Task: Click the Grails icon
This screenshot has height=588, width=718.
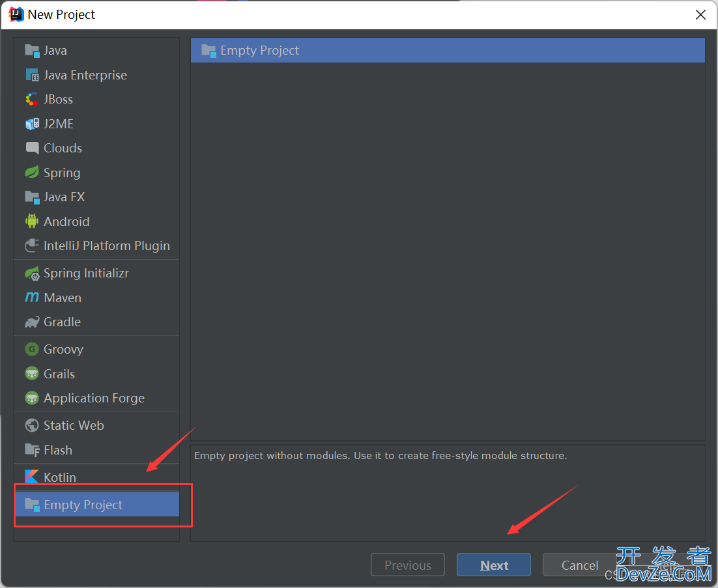Action: pyautogui.click(x=32, y=374)
